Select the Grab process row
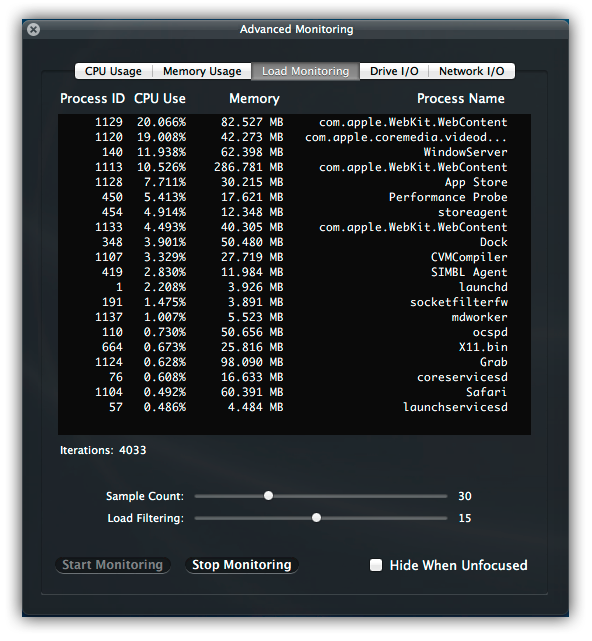The height and width of the screenshot is (641, 592). [294, 362]
